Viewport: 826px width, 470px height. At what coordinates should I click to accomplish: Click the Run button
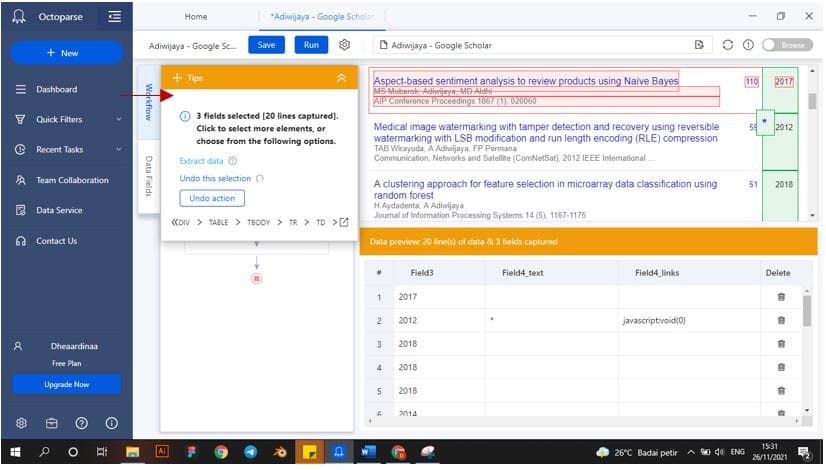coord(311,45)
